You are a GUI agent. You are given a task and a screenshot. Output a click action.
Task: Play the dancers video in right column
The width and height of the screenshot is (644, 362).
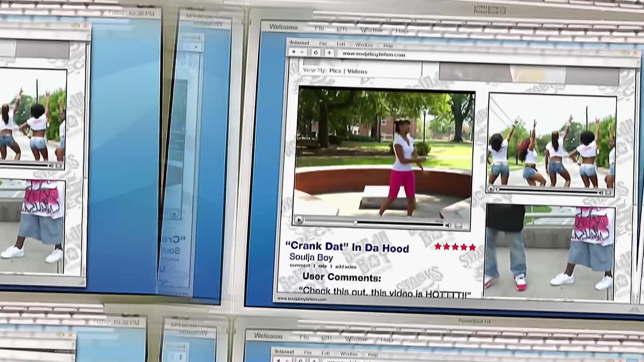pos(491,189)
